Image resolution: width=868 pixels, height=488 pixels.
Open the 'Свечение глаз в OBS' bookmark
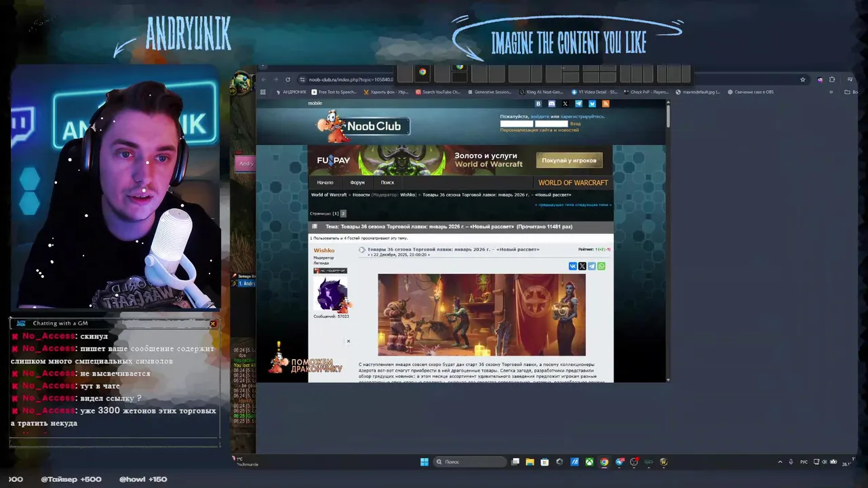[750, 92]
